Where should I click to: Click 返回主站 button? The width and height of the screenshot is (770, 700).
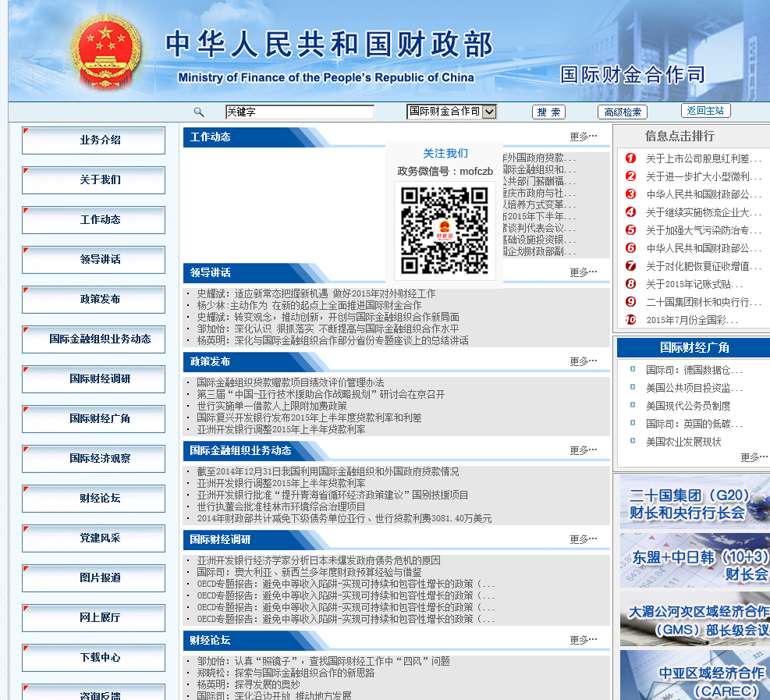(706, 111)
